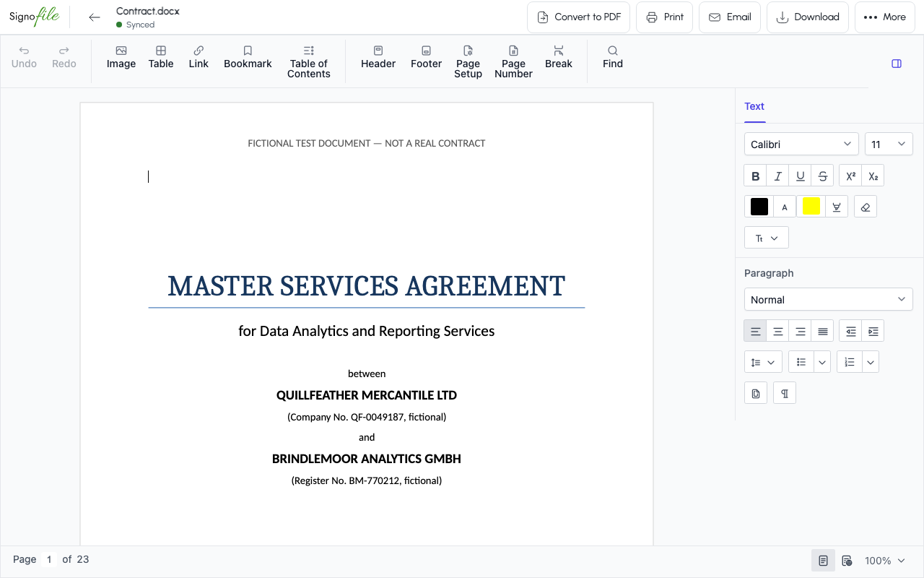Decrease paragraph indent

pos(850,331)
